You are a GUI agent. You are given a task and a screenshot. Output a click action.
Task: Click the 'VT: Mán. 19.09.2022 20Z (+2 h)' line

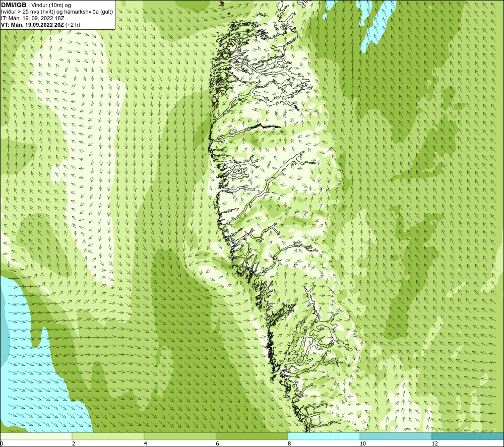pyautogui.click(x=40, y=25)
